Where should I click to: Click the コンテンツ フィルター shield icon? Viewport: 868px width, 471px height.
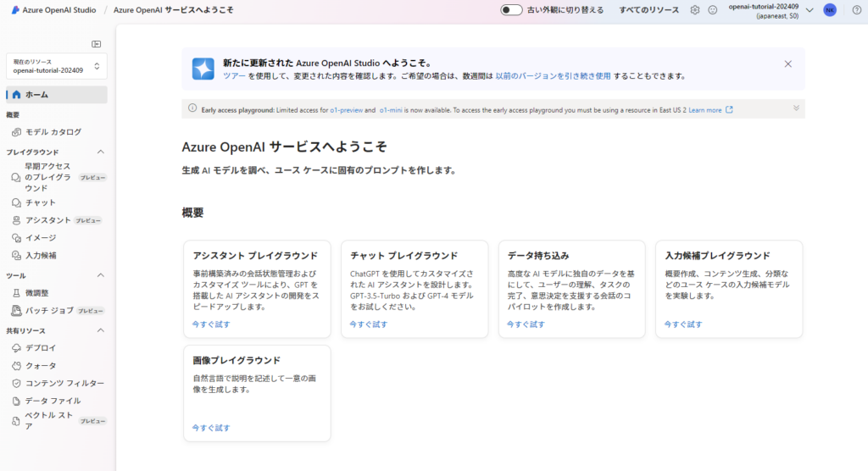pyautogui.click(x=17, y=383)
